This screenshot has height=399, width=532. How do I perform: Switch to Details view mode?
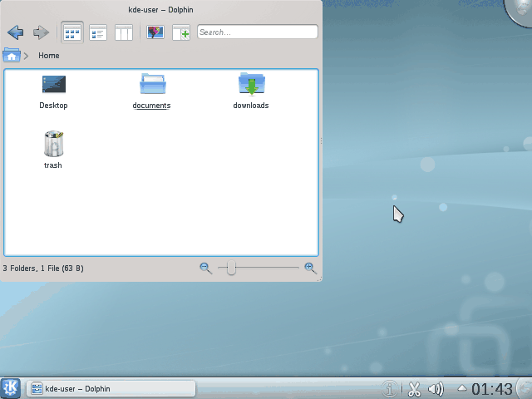pyautogui.click(x=98, y=32)
